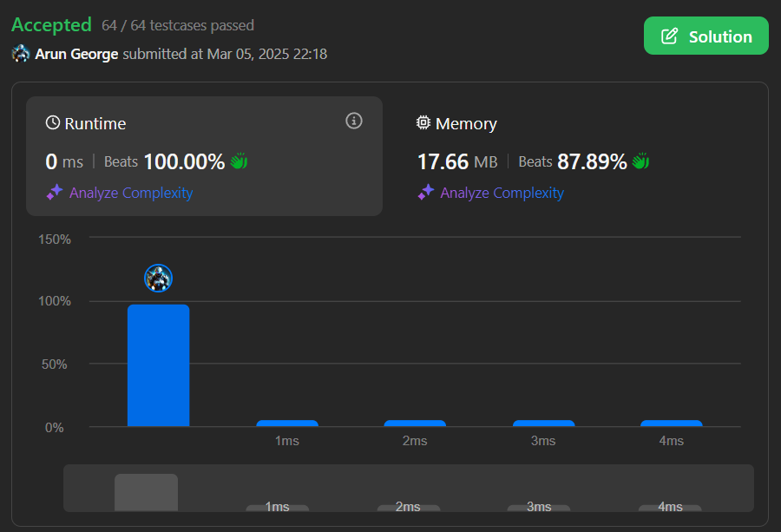The width and height of the screenshot is (781, 532).
Task: Select the Runtime 0 ms value
Action: pos(64,161)
